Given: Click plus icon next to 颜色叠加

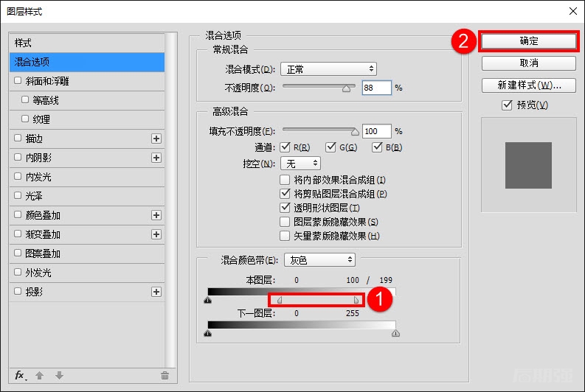Looking at the screenshot, I should coord(156,215).
